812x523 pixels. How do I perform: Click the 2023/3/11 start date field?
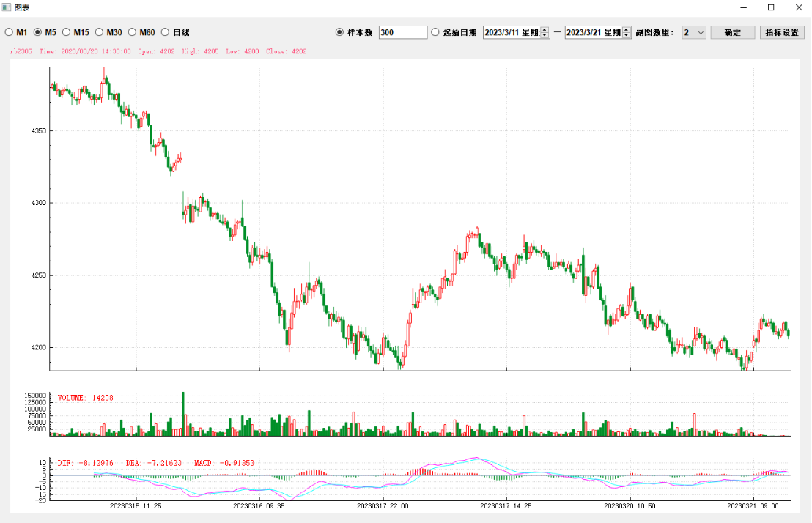coord(511,32)
